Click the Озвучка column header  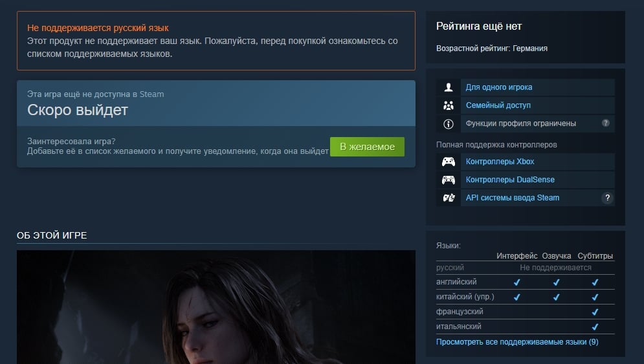[557, 256]
